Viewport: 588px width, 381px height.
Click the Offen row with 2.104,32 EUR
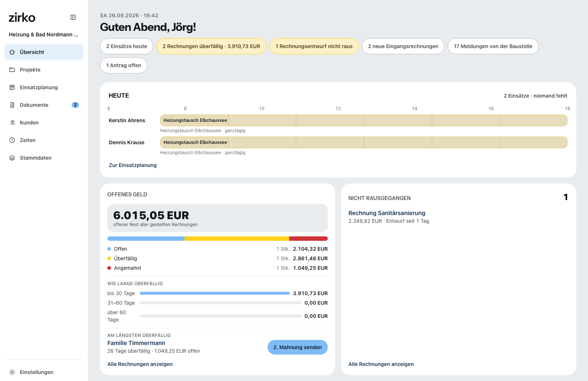218,249
